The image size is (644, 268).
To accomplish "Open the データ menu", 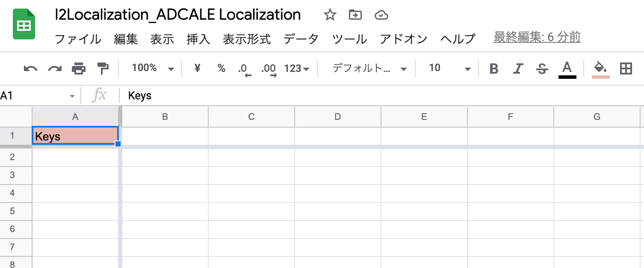I will click(301, 39).
